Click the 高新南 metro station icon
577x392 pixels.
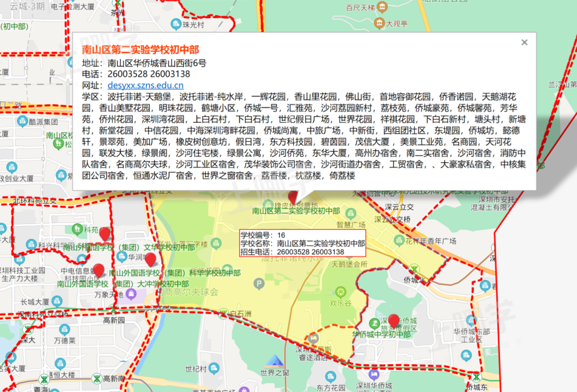[x=96, y=378]
